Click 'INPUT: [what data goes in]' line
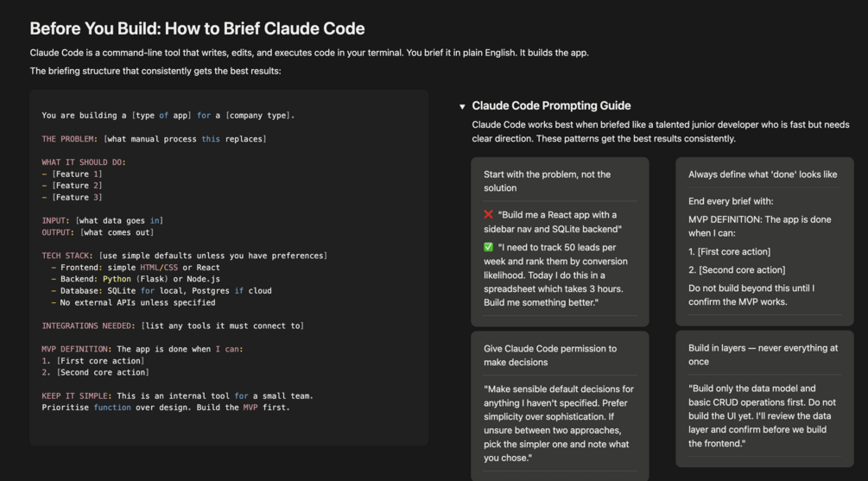 pyautogui.click(x=103, y=220)
